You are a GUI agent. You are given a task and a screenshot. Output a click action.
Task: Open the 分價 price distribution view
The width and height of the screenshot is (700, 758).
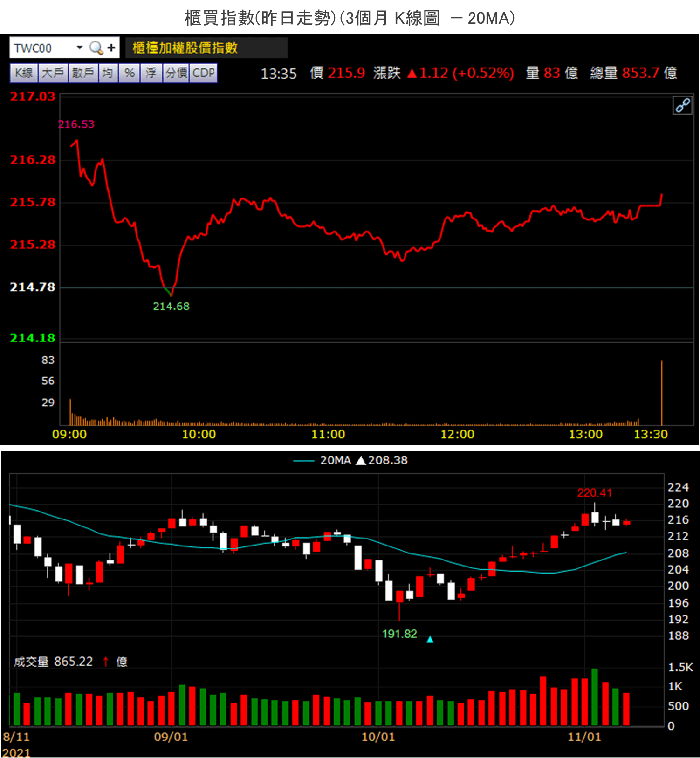(x=176, y=73)
